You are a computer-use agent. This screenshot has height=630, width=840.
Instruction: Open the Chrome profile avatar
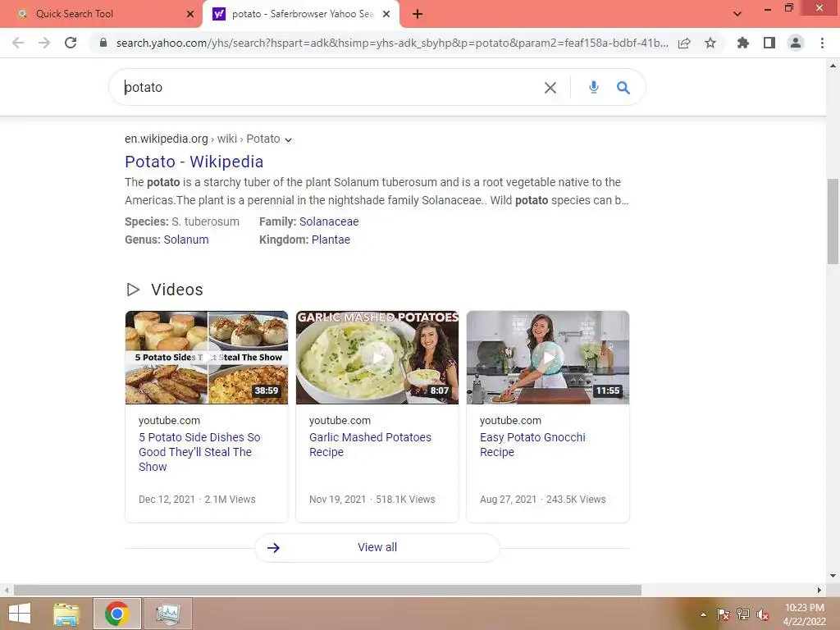796,43
